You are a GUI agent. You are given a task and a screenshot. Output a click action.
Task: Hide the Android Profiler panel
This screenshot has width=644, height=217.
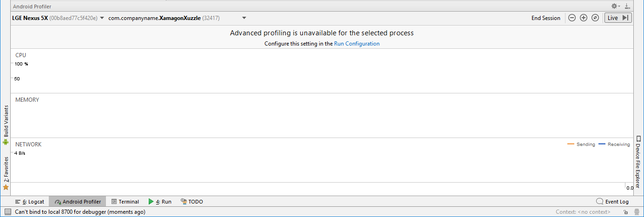pos(627,6)
